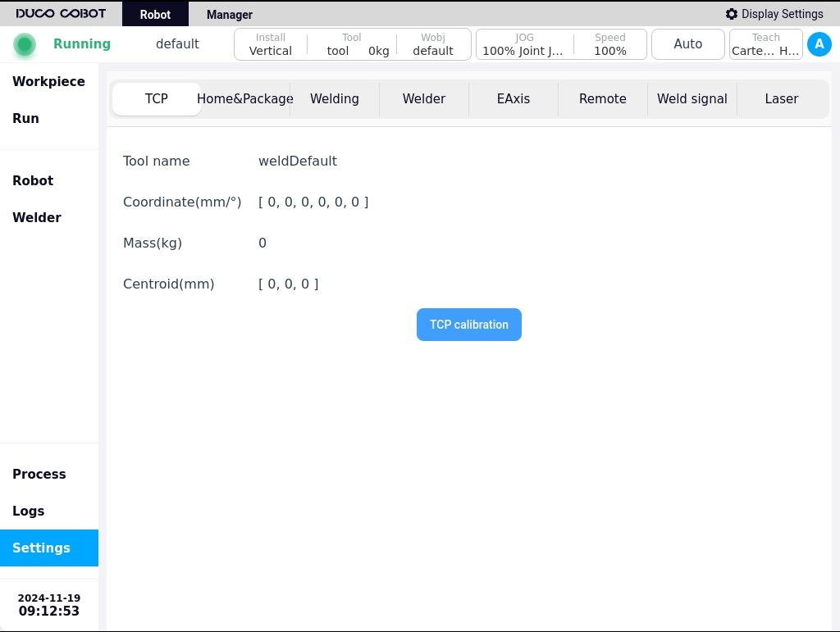Open the Home&Package tab

click(244, 99)
